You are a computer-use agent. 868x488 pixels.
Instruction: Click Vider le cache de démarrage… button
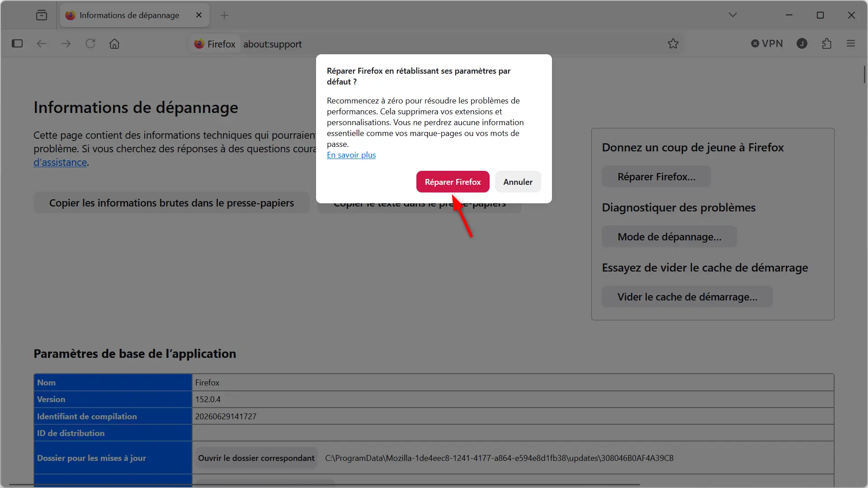coord(687,297)
